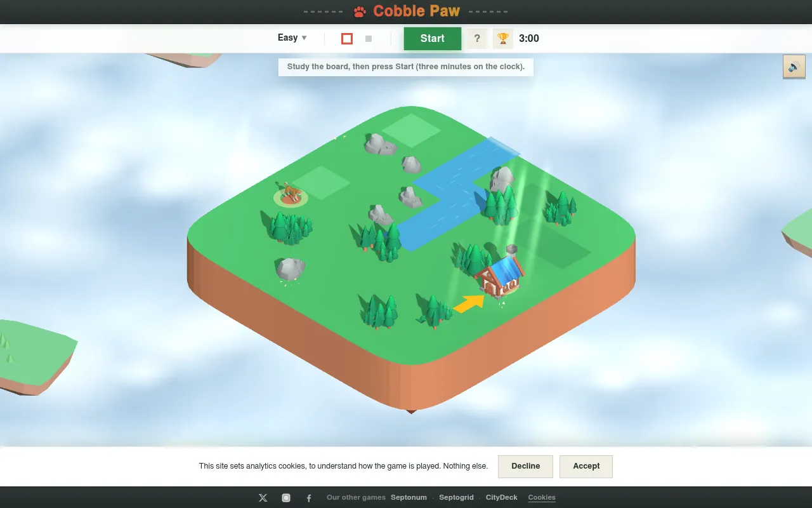Click the red paw logo icon
Viewport: 812px width, 508px height.
point(360,11)
